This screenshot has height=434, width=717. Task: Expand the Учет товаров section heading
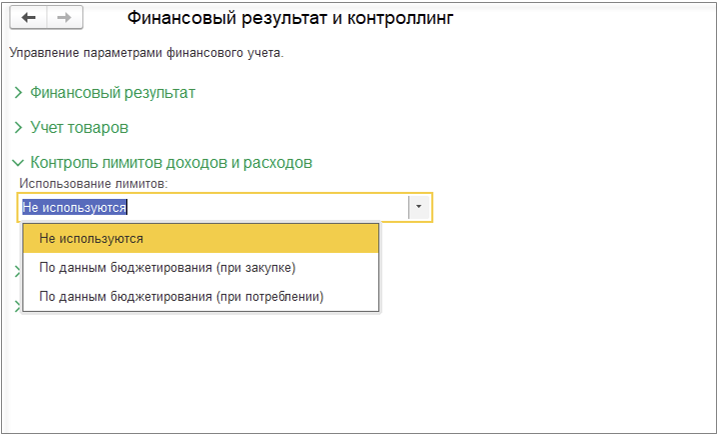(79, 128)
